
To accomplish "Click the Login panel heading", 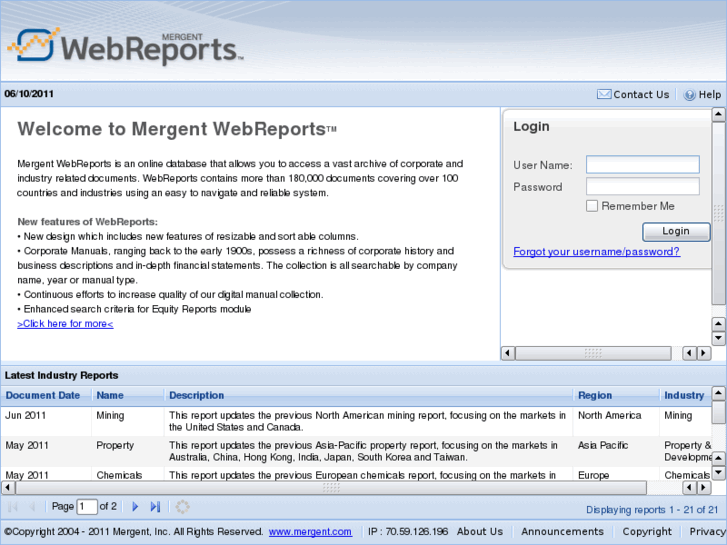I will tap(531, 127).
